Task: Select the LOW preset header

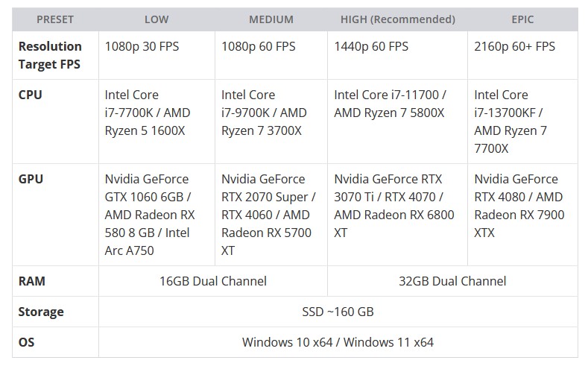Action: coord(157,19)
